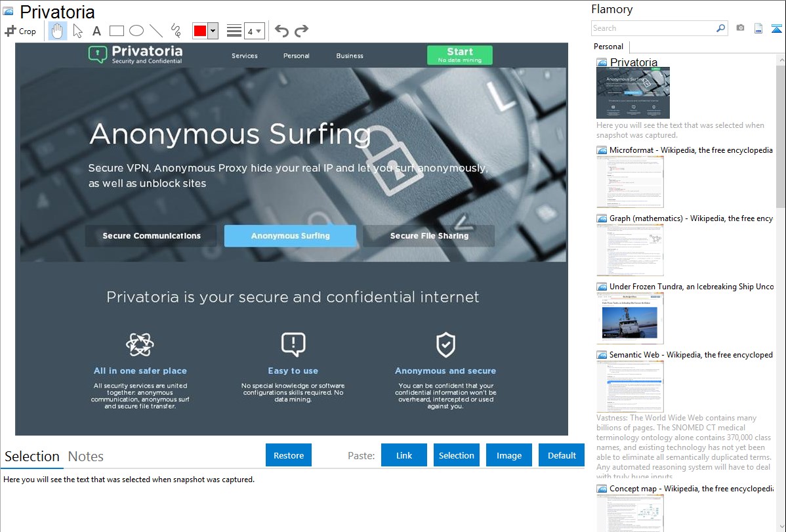Click the Anonymous and secure heading
The image size is (786, 532).
[x=445, y=371]
